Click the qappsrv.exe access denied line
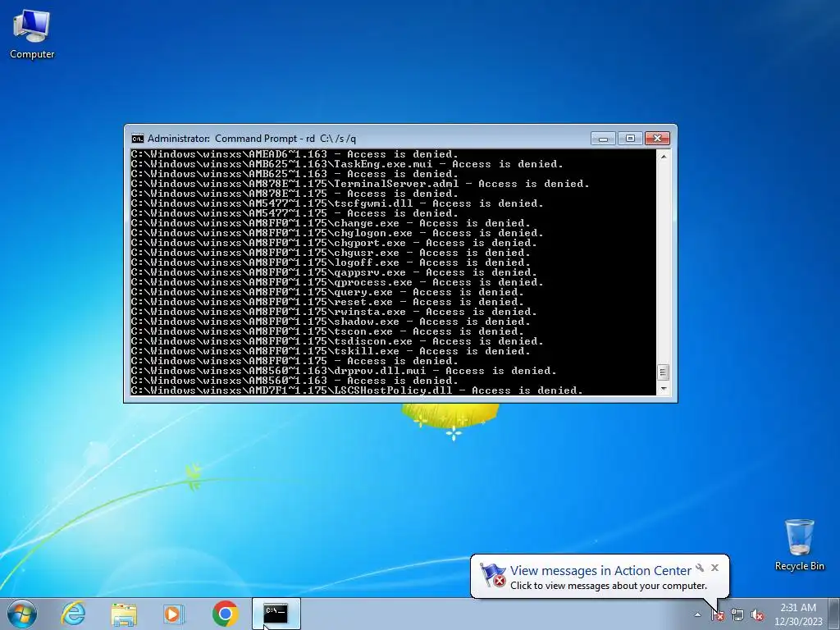This screenshot has height=630, width=840. (334, 272)
